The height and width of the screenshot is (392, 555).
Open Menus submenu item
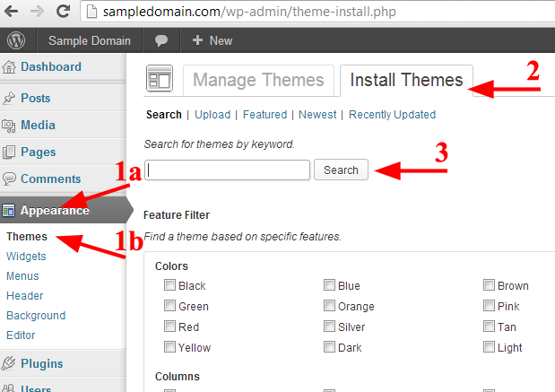pyautogui.click(x=22, y=276)
